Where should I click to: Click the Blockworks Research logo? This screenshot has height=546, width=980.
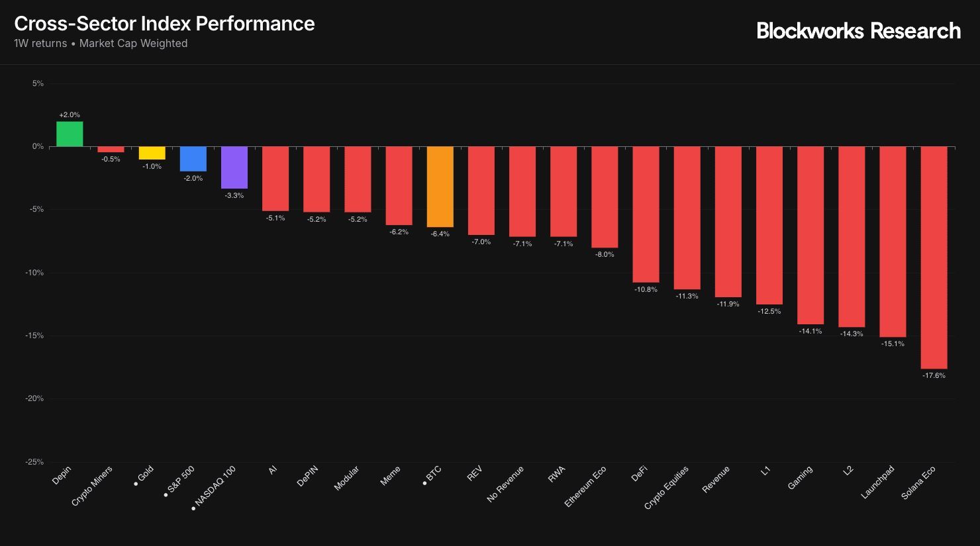coord(858,30)
